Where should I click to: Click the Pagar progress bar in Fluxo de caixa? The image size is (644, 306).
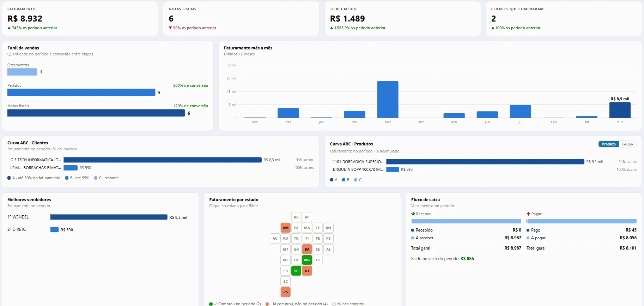pyautogui.click(x=582, y=221)
